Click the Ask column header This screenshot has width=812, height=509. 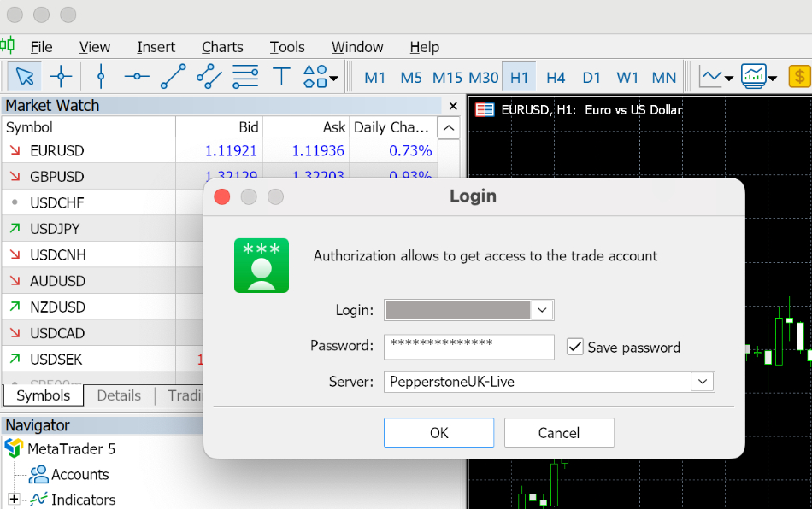306,127
